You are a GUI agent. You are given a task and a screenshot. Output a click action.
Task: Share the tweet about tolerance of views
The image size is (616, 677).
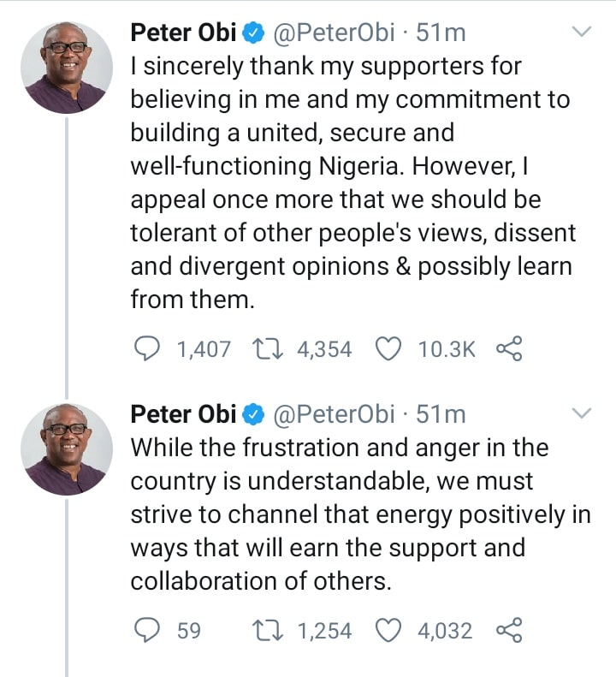(509, 348)
